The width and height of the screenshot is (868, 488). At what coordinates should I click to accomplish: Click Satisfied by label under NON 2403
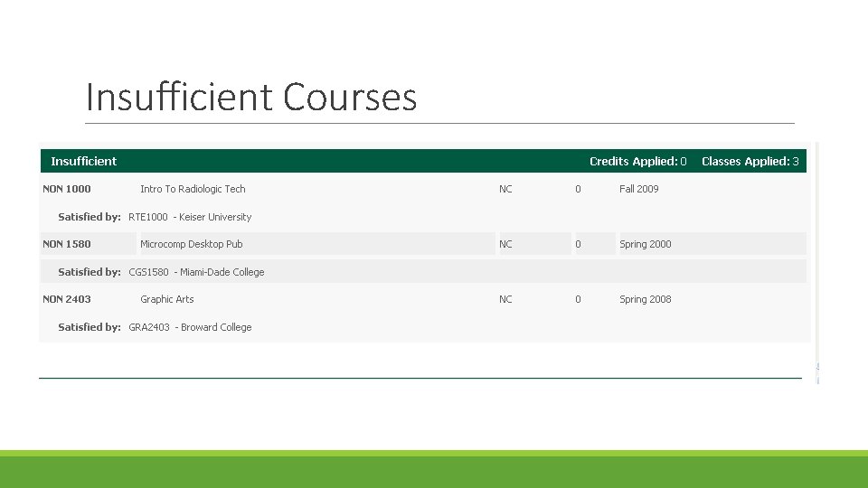pyautogui.click(x=90, y=327)
